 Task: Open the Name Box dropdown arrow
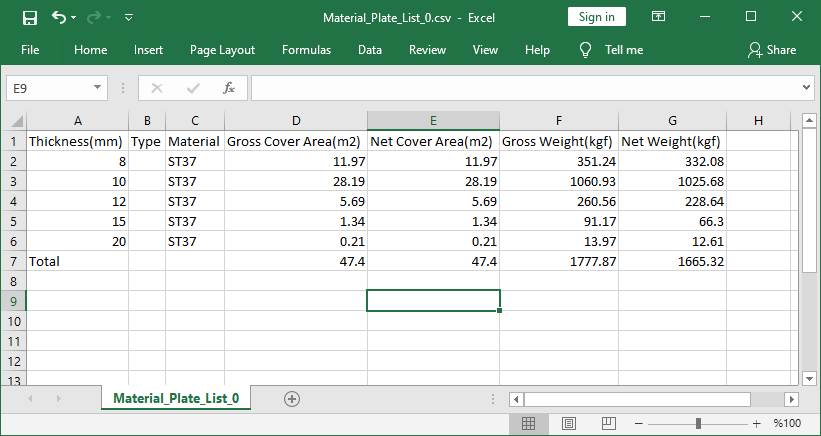pos(98,88)
